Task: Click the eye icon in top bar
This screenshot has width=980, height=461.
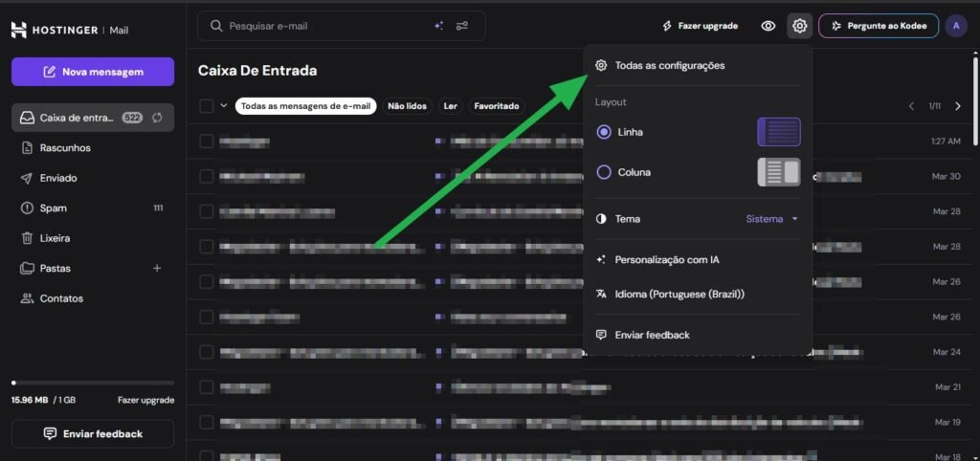Action: click(x=768, y=26)
